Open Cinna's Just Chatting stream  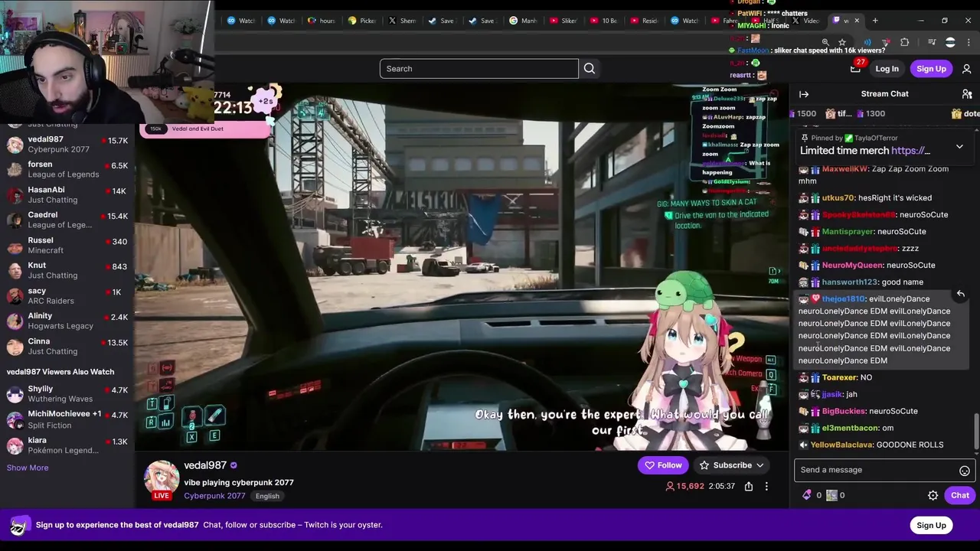click(x=67, y=346)
